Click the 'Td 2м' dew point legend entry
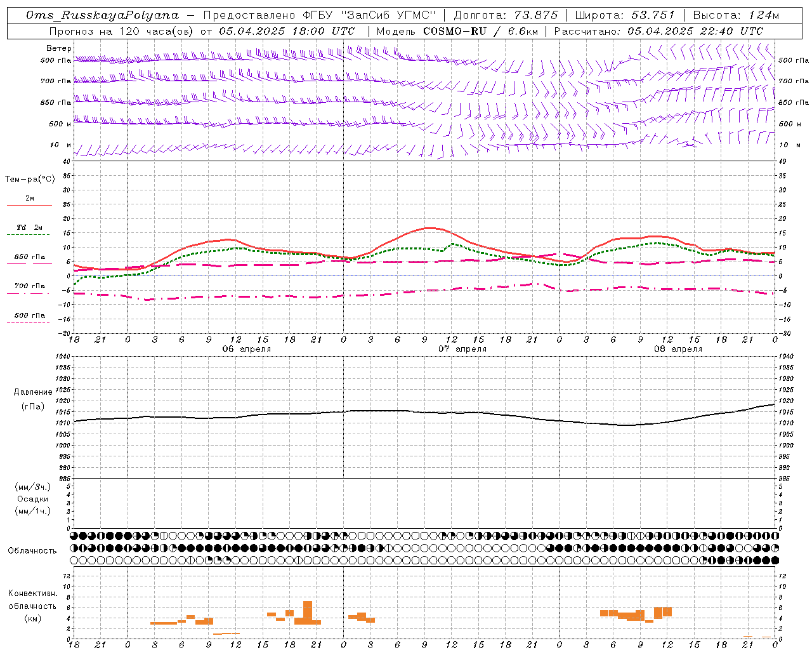Image resolution: width=812 pixels, height=650 pixels. 30,227
